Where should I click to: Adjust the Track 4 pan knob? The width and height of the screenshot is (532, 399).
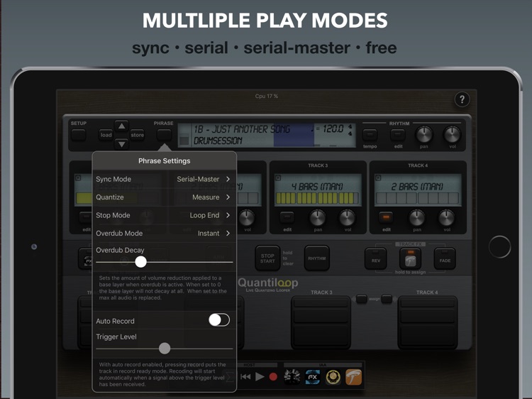(x=417, y=218)
